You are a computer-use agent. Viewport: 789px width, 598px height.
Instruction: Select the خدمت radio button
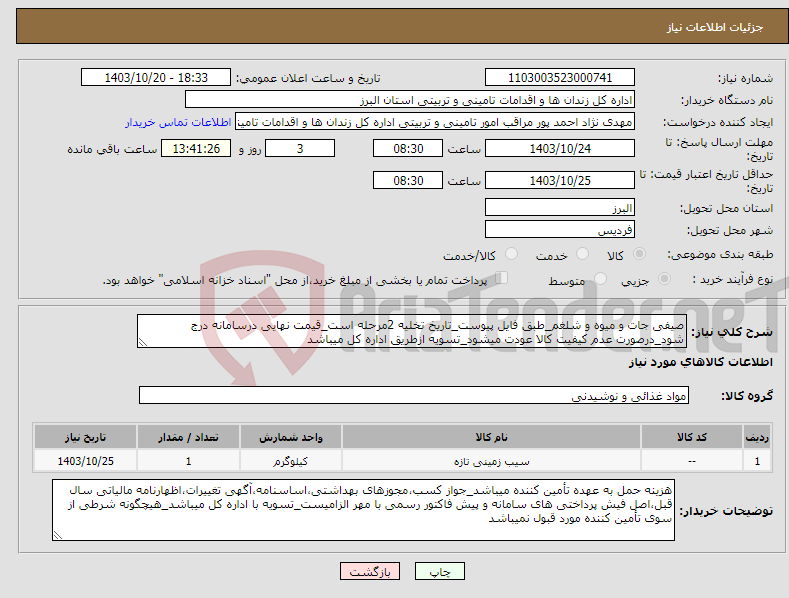point(582,254)
